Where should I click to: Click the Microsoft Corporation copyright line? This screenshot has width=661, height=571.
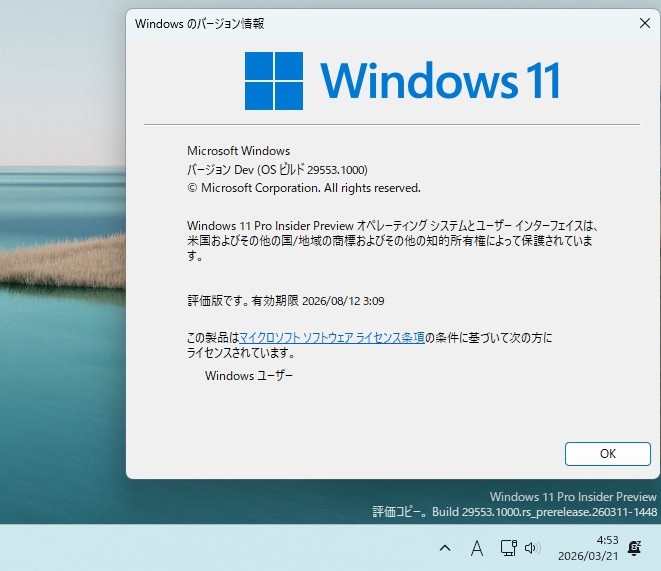coord(304,188)
